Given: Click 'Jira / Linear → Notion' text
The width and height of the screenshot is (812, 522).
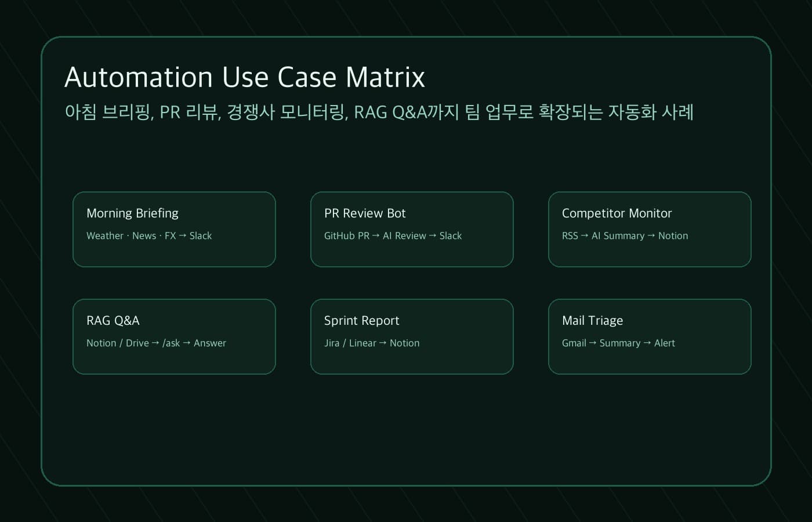Looking at the screenshot, I should click(x=372, y=343).
